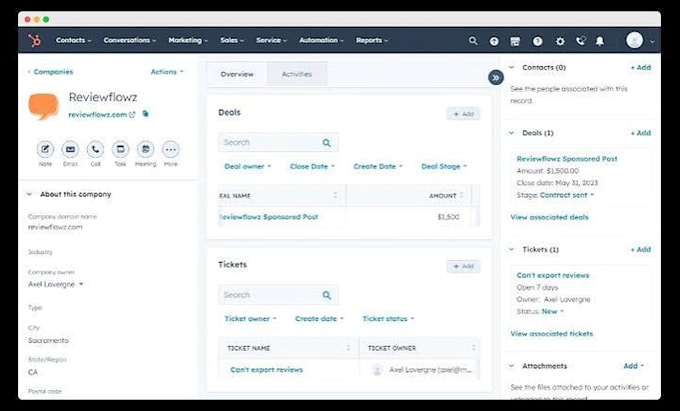Screen dimensions: 680x411
Task: Open the ticket Create date filter dropdown
Action: (x=319, y=319)
